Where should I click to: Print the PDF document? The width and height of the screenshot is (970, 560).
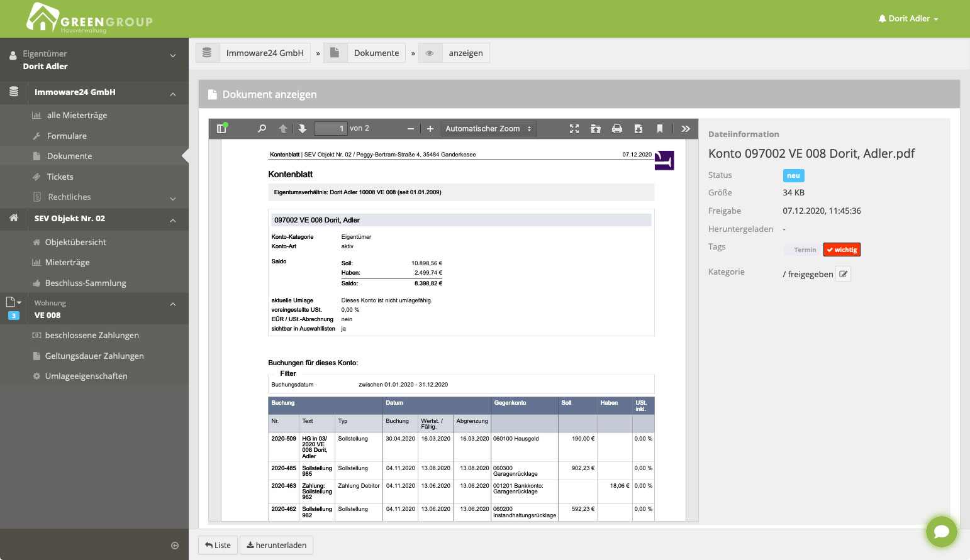tap(617, 128)
